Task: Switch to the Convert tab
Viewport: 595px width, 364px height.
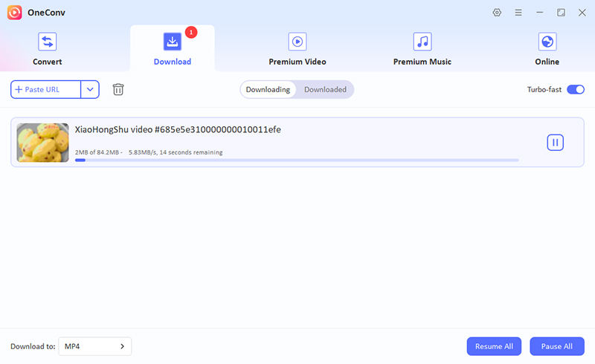Action: pyautogui.click(x=47, y=62)
